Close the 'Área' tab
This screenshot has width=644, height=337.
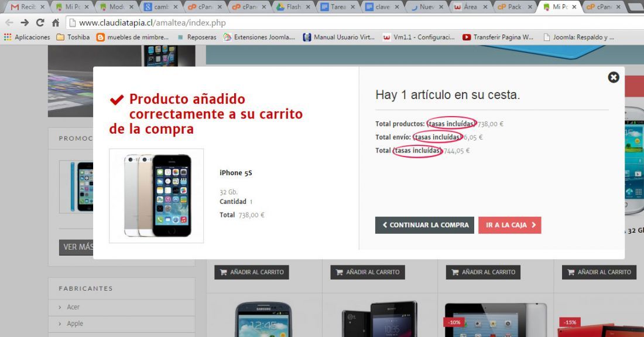pos(485,7)
